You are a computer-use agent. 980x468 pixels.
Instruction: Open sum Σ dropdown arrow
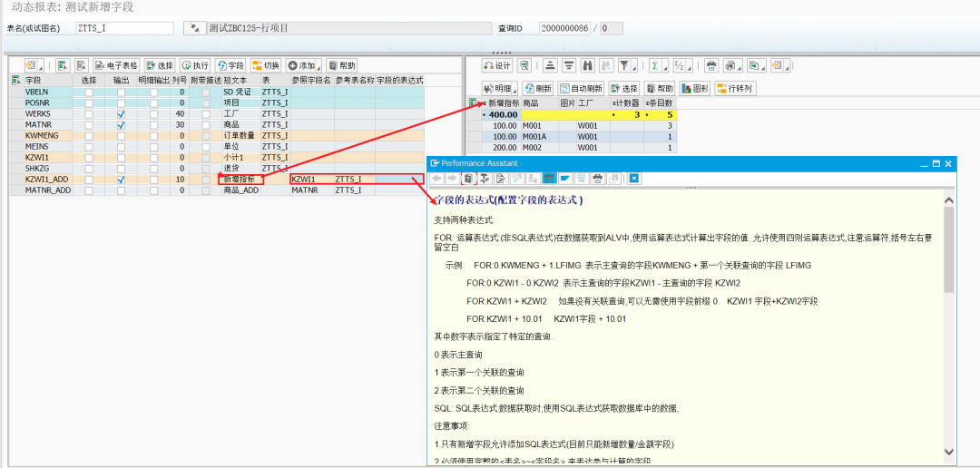(663, 67)
